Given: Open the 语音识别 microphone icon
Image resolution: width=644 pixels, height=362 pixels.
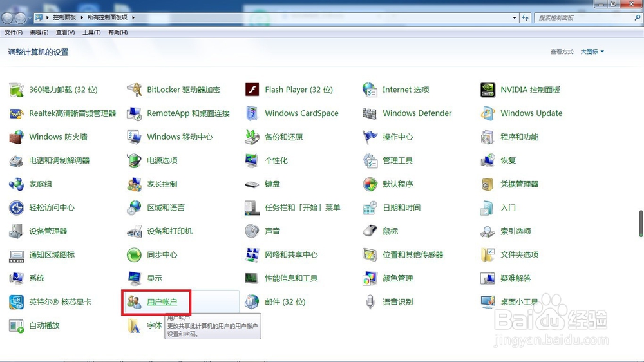Looking at the screenshot, I should 370,301.
